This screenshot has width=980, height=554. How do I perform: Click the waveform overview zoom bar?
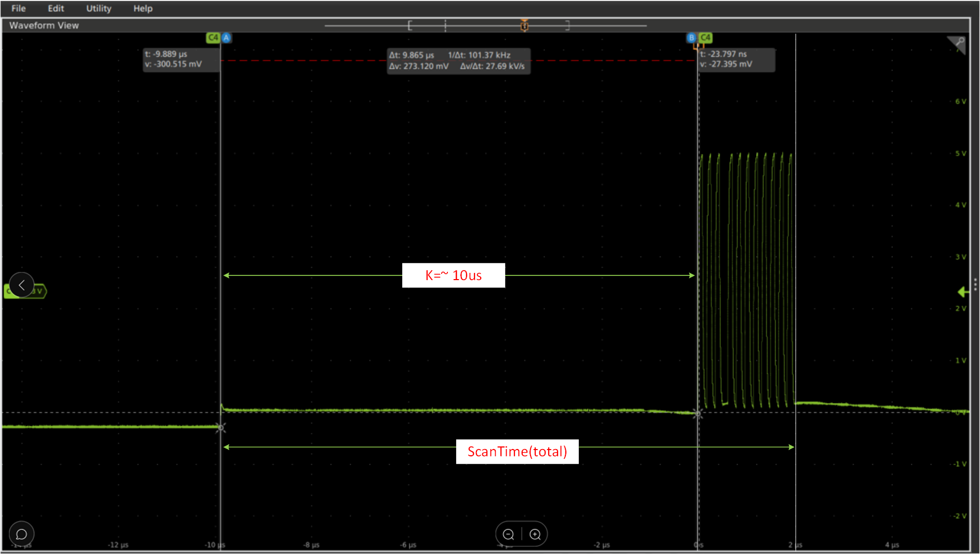pyautogui.click(x=486, y=25)
